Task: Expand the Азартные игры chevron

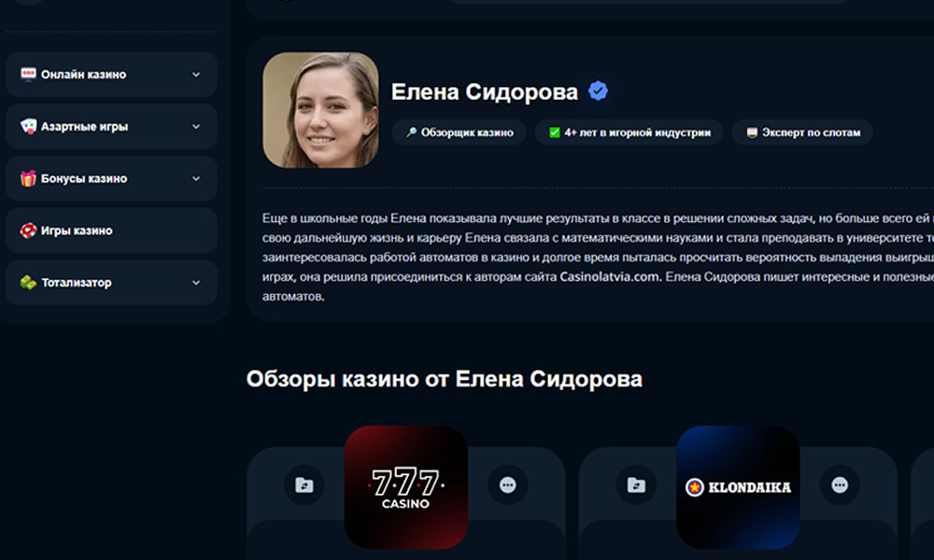Action: 196,126
